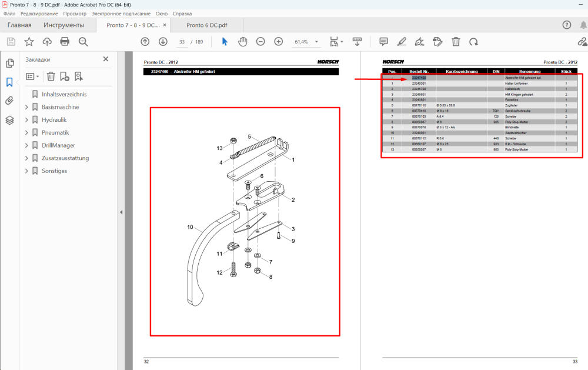Screen dimensions: 588x370
Task: Open the Редактирование menu
Action: [39, 14]
